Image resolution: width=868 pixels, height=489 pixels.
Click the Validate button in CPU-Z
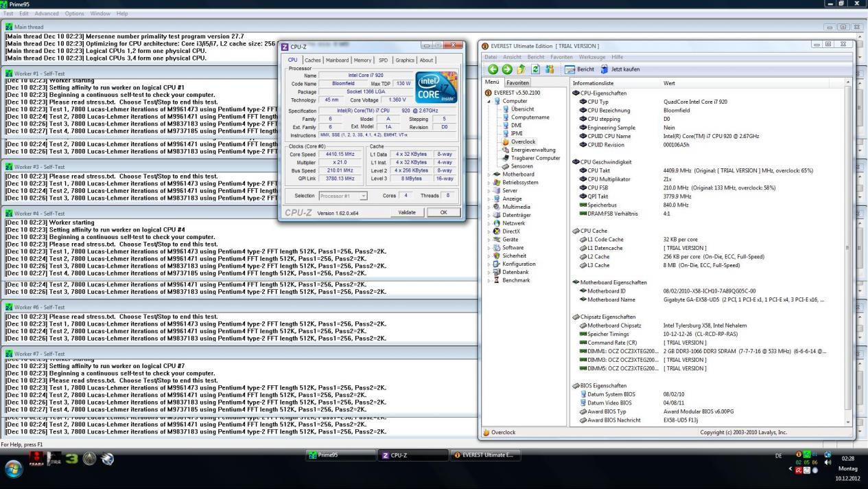point(407,212)
